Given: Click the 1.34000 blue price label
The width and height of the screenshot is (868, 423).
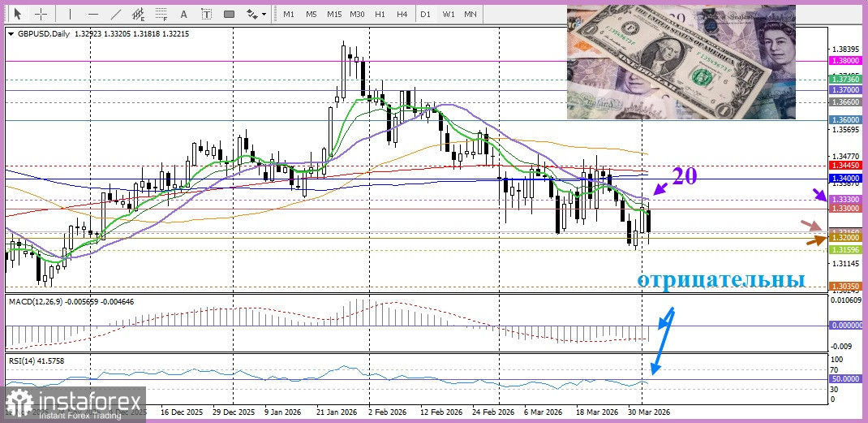Looking at the screenshot, I should 844,178.
